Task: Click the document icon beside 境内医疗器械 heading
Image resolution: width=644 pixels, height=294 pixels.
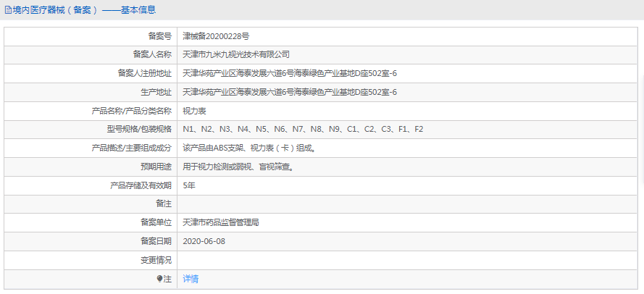Action: [7, 10]
